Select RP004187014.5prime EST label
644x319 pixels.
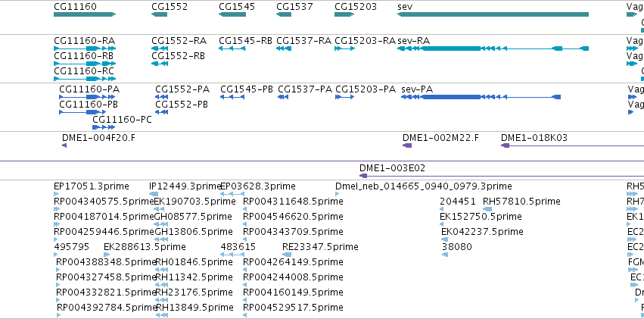[104, 217]
